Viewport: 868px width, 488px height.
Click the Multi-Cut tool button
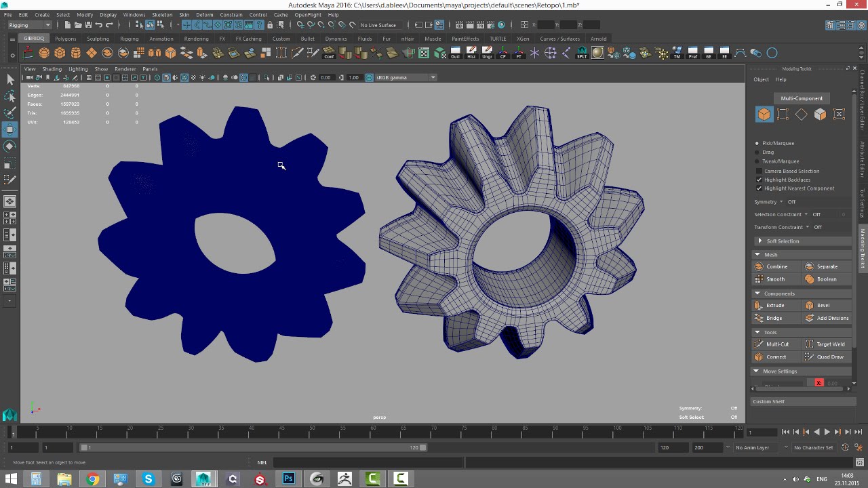tap(776, 344)
